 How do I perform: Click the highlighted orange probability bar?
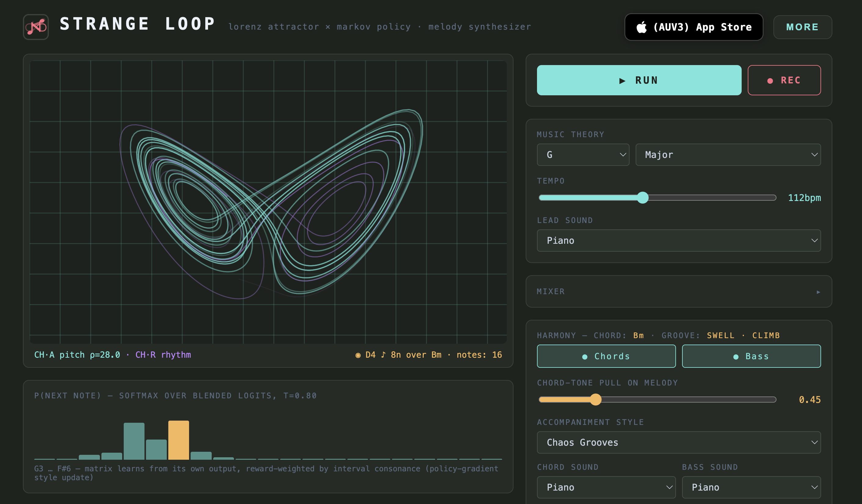tap(179, 440)
